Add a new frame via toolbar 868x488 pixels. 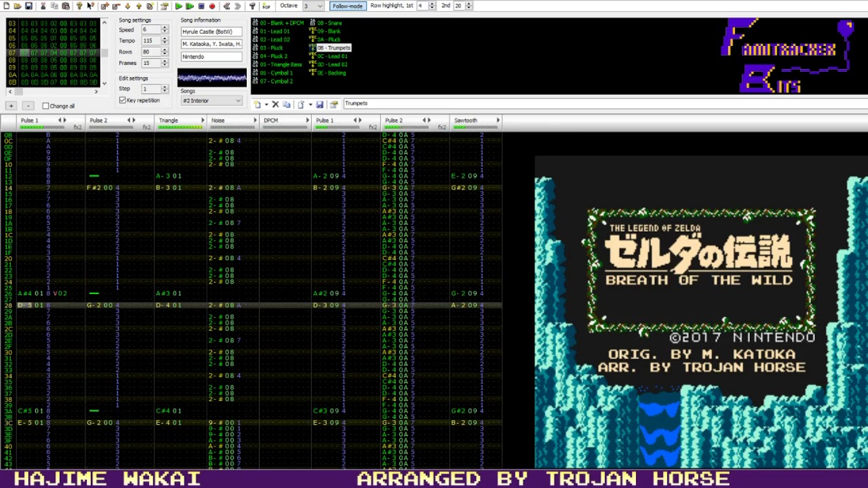click(x=105, y=6)
